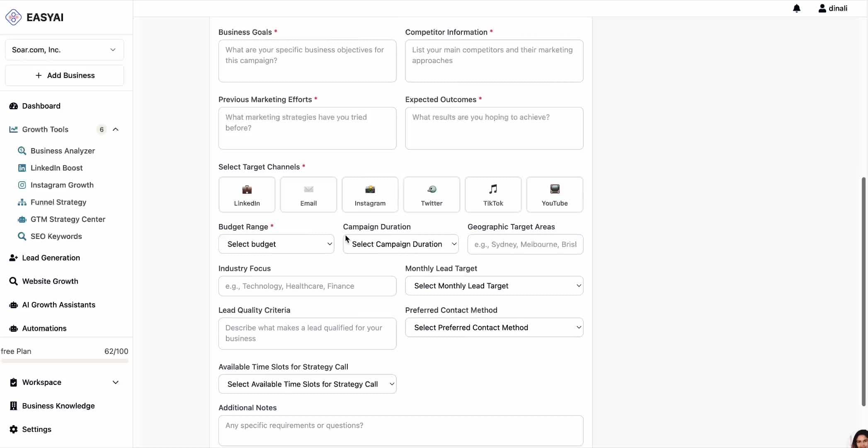This screenshot has height=448, width=868.
Task: Open the Available Time Slots for Strategy Call dropdown
Action: pyautogui.click(x=307, y=384)
